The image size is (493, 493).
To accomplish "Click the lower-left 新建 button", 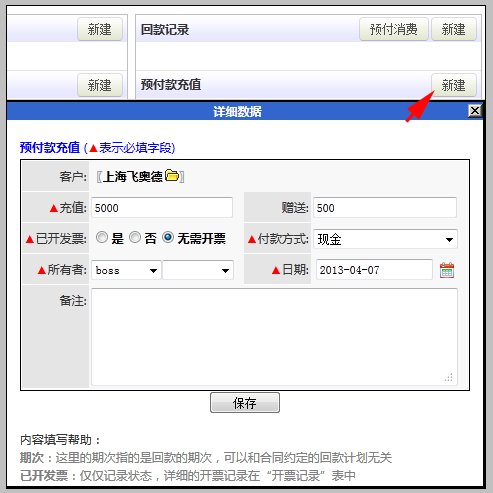I will pos(100,85).
